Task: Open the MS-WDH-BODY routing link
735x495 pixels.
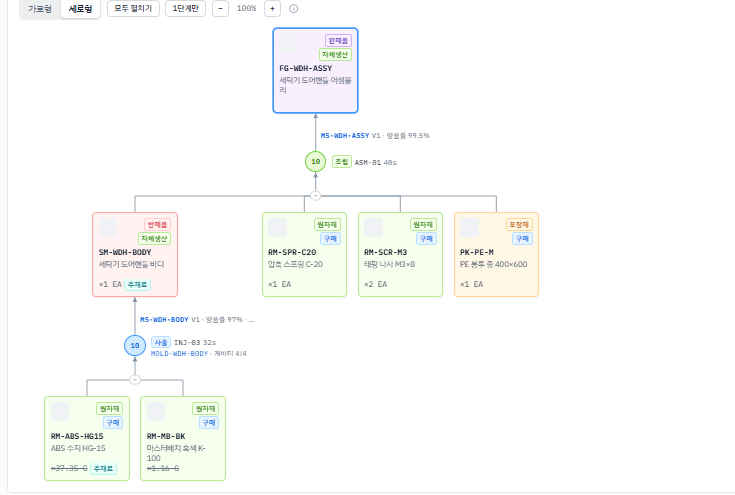Action: click(x=164, y=320)
